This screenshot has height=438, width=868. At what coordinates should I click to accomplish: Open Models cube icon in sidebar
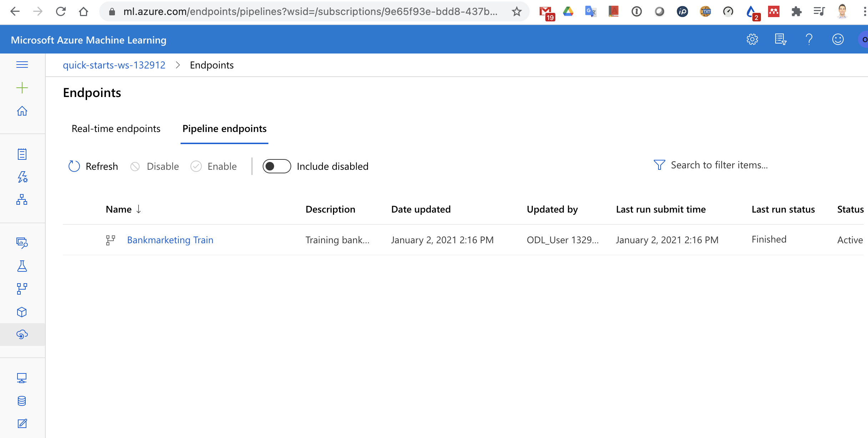22,312
